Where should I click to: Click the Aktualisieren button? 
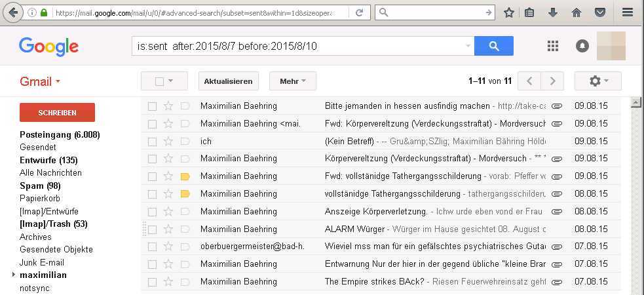click(228, 81)
